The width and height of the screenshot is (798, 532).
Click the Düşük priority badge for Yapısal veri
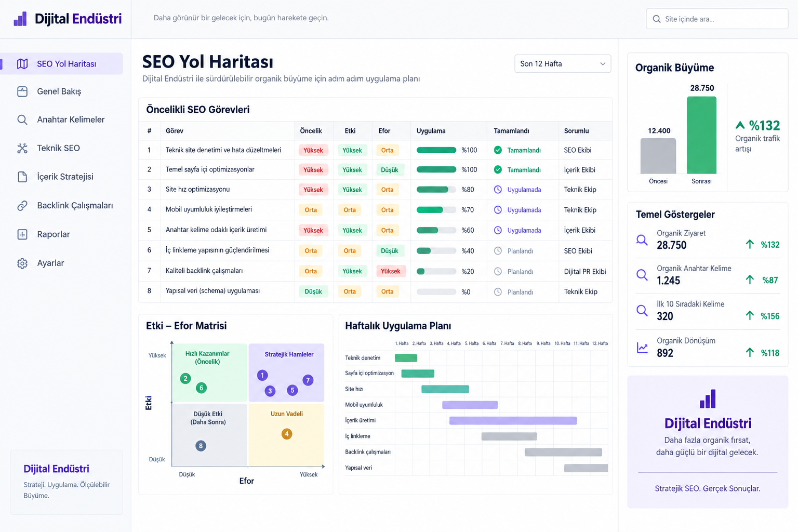[x=313, y=291]
